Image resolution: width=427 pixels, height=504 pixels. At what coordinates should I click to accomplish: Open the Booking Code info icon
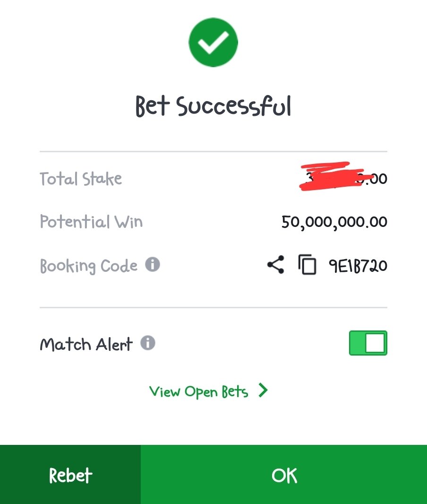153,265
